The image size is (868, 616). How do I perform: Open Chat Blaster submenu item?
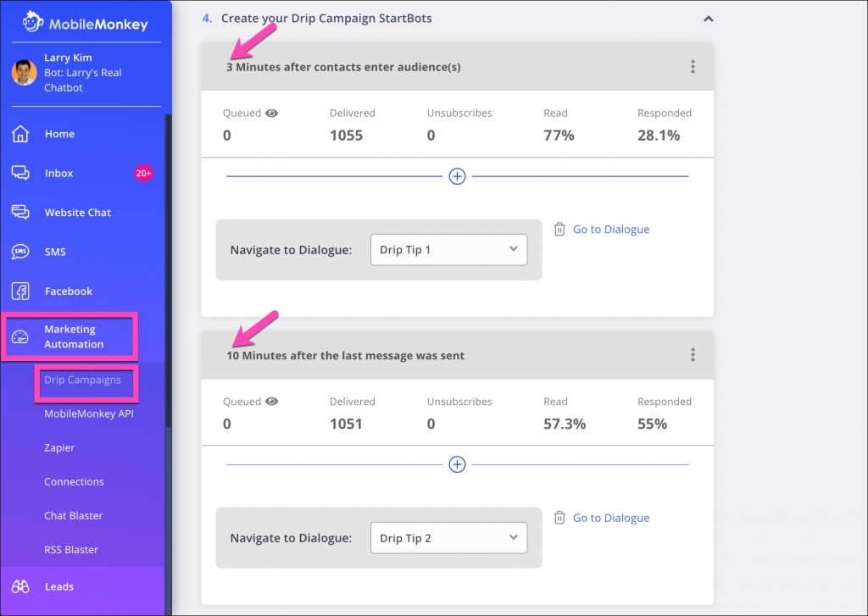pos(74,516)
